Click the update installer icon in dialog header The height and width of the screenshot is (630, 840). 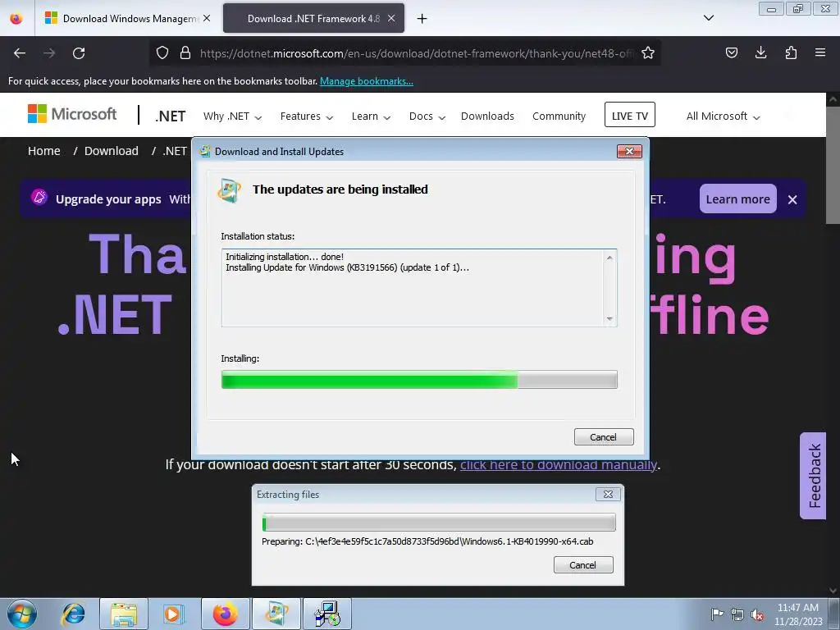pyautogui.click(x=230, y=190)
